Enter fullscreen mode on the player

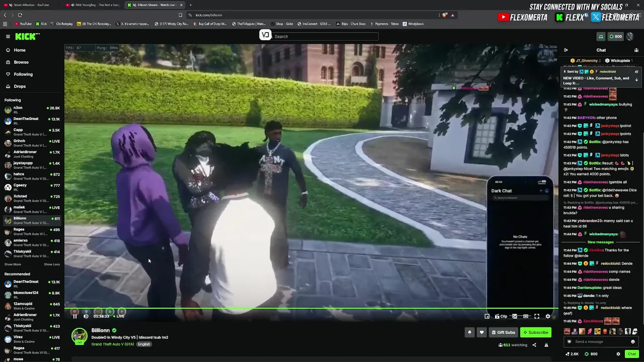537,316
